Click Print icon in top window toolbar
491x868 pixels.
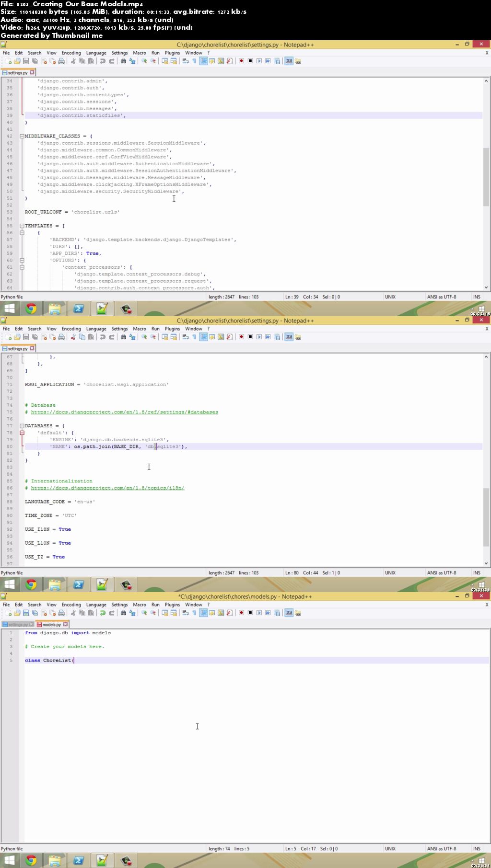pyautogui.click(x=61, y=61)
